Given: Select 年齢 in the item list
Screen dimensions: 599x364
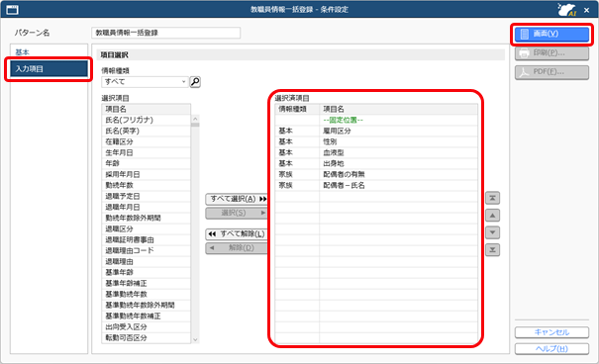Looking at the screenshot, I should point(146,163).
